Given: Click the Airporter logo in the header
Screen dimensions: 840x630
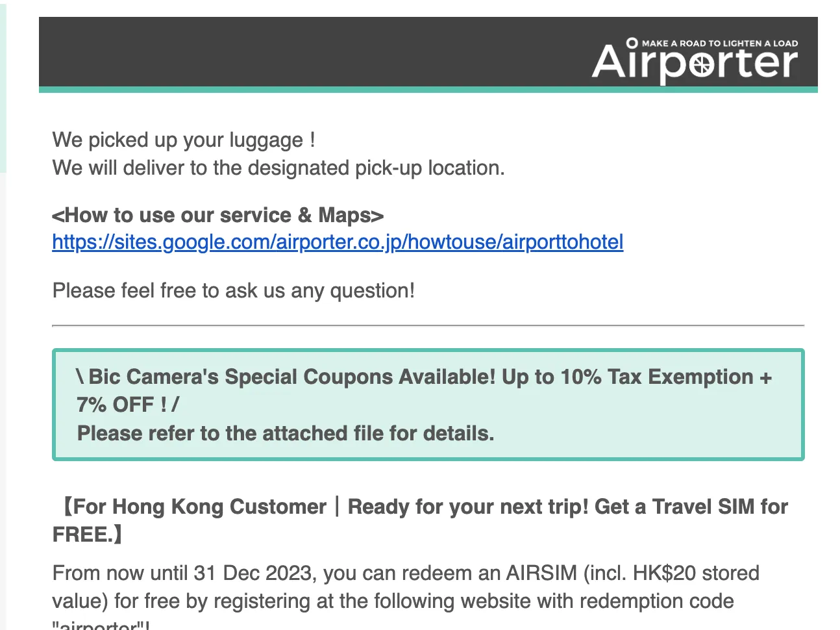Looking at the screenshot, I should [x=695, y=60].
